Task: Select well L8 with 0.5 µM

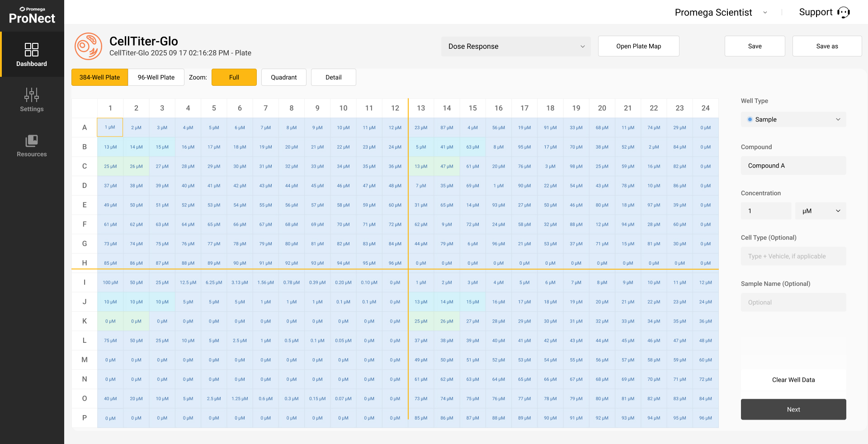Action: 292,341
